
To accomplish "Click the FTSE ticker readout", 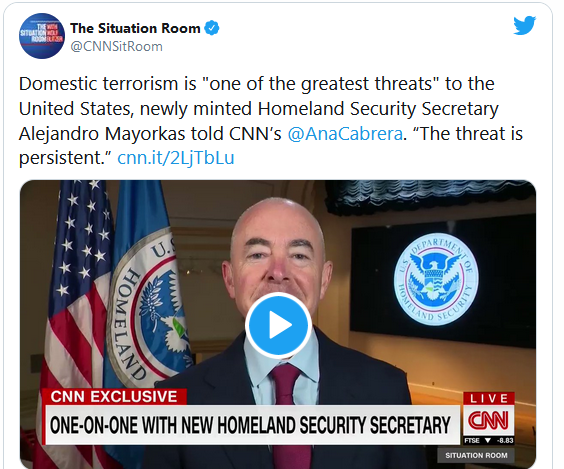I will click(x=488, y=440).
